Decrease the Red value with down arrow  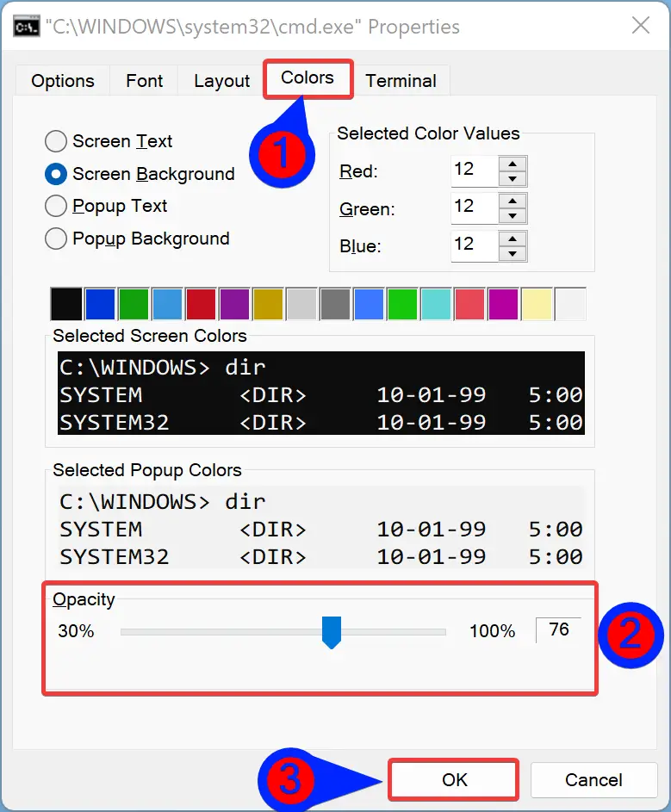tap(513, 179)
